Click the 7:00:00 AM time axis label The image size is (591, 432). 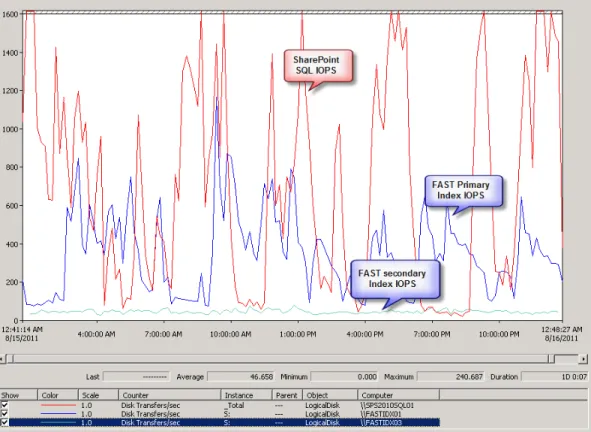pyautogui.click(x=164, y=334)
